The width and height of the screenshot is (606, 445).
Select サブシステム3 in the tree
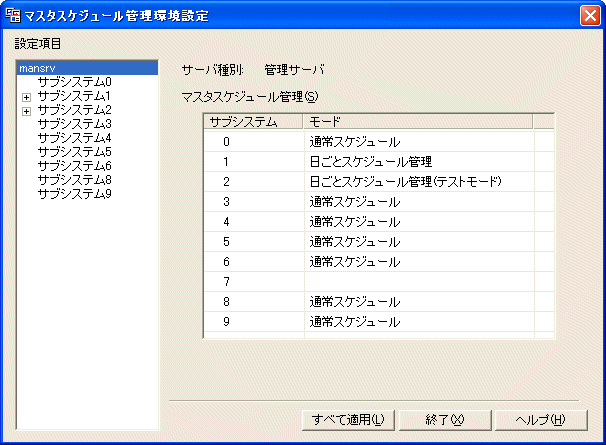click(74, 124)
